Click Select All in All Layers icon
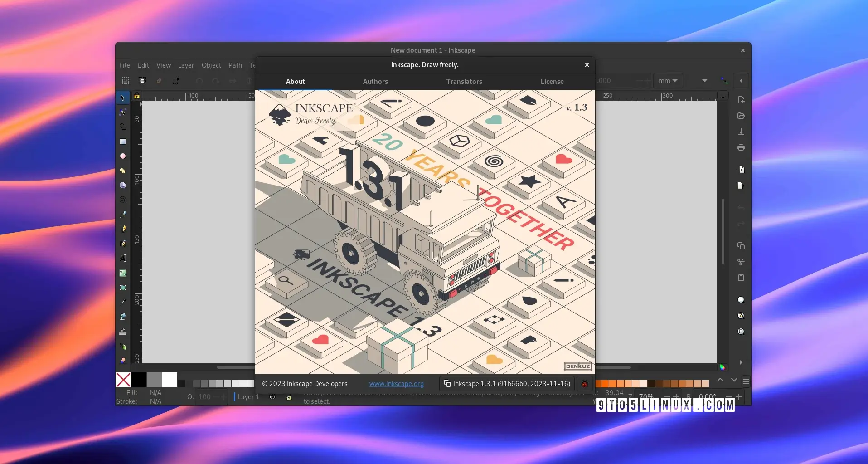 142,81
